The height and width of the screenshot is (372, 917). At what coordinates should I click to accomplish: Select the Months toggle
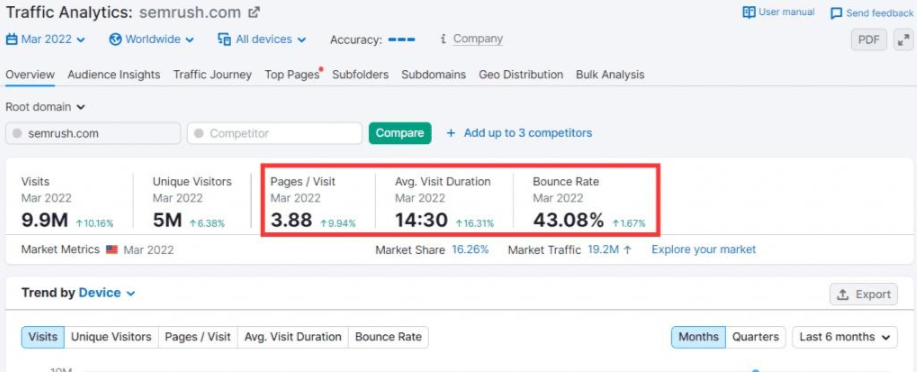pyautogui.click(x=698, y=337)
